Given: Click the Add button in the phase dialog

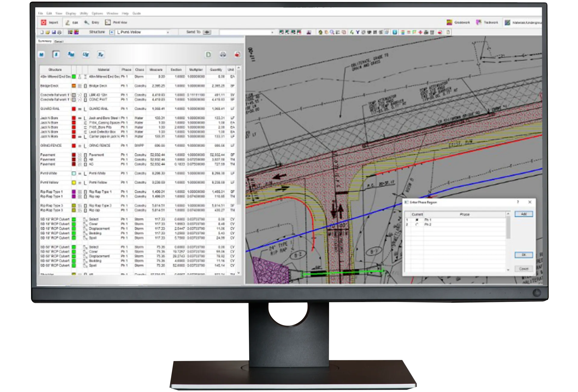Looking at the screenshot, I should pyautogui.click(x=524, y=214).
